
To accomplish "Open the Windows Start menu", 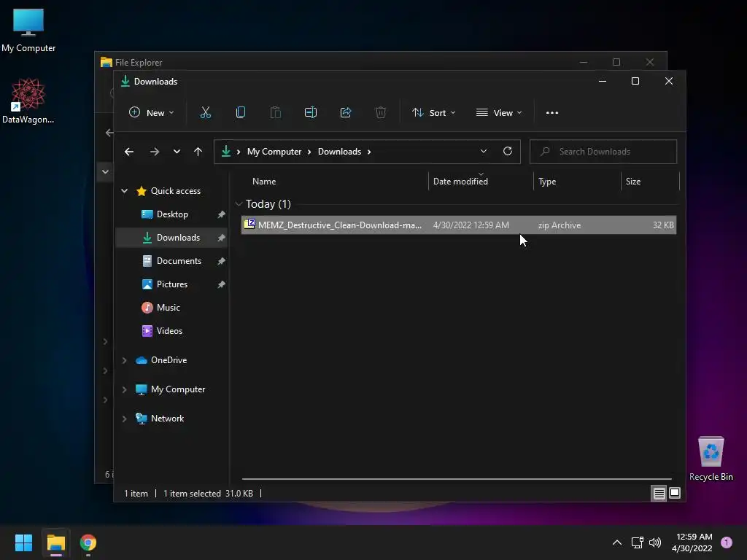I will (x=23, y=542).
